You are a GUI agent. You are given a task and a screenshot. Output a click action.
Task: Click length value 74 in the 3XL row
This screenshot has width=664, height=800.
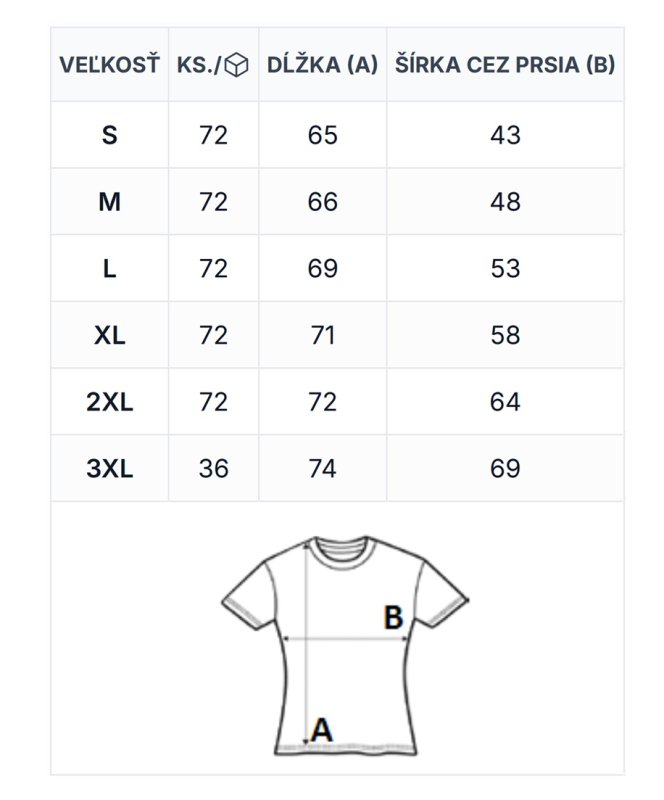pyautogui.click(x=322, y=468)
